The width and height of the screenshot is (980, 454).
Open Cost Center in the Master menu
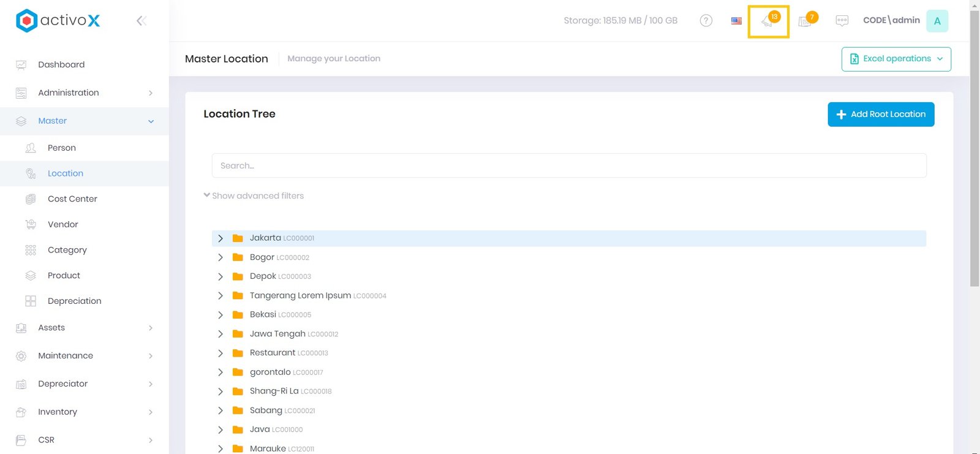pyautogui.click(x=72, y=199)
